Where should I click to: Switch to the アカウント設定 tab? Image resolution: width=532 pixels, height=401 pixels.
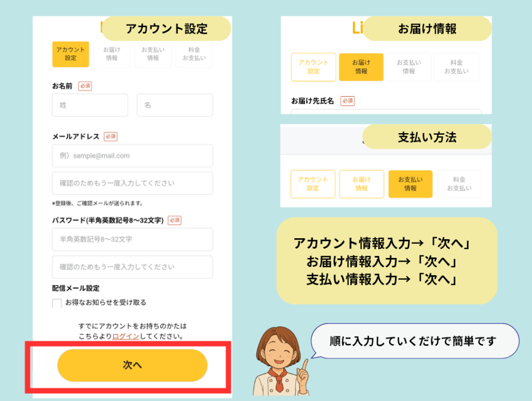coord(70,54)
